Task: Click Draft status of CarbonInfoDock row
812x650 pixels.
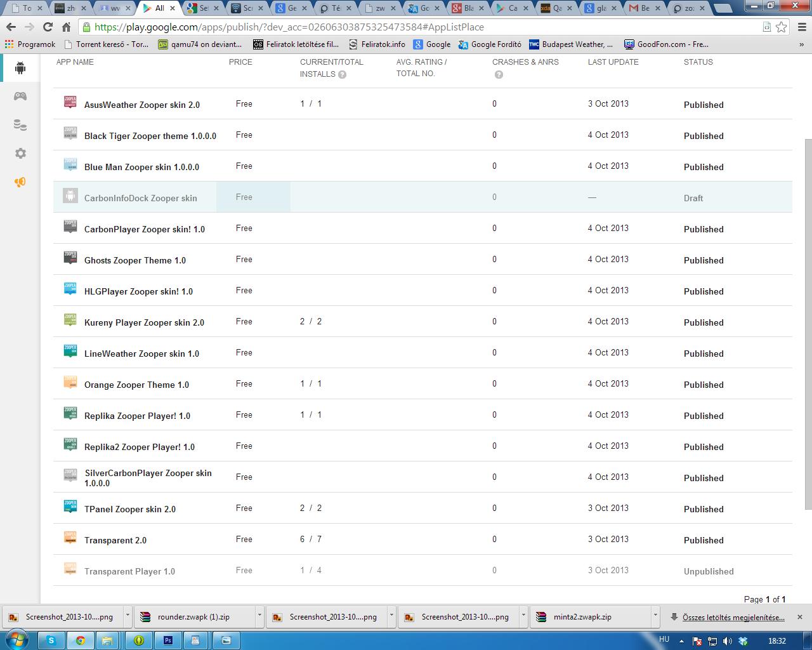Action: click(693, 198)
